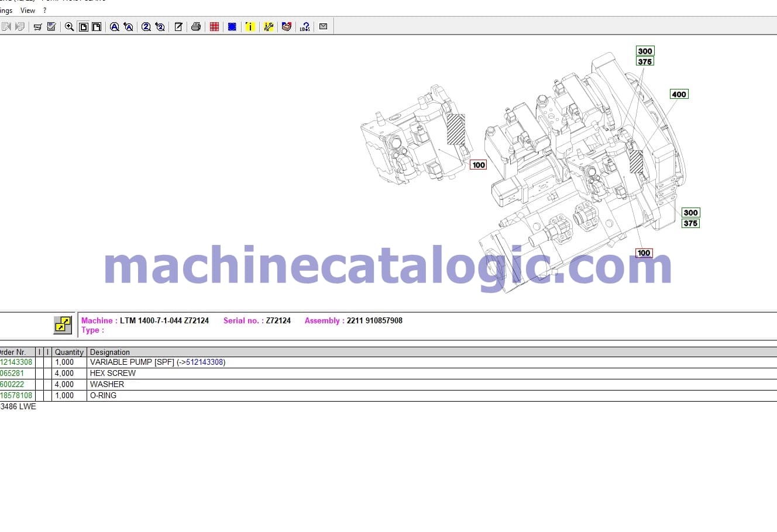Select the 100 callout beside the separate pump
The width and height of the screenshot is (777, 532).
479,165
